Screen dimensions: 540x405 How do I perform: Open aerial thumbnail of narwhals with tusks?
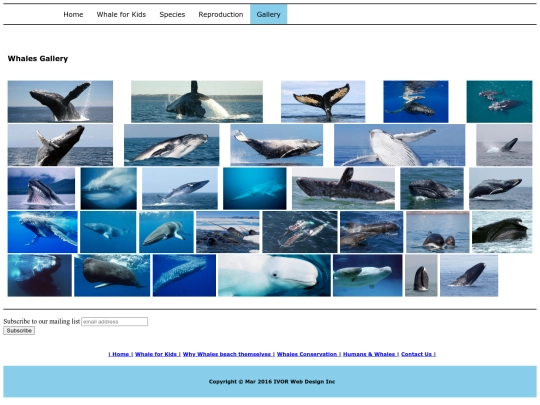click(300, 232)
